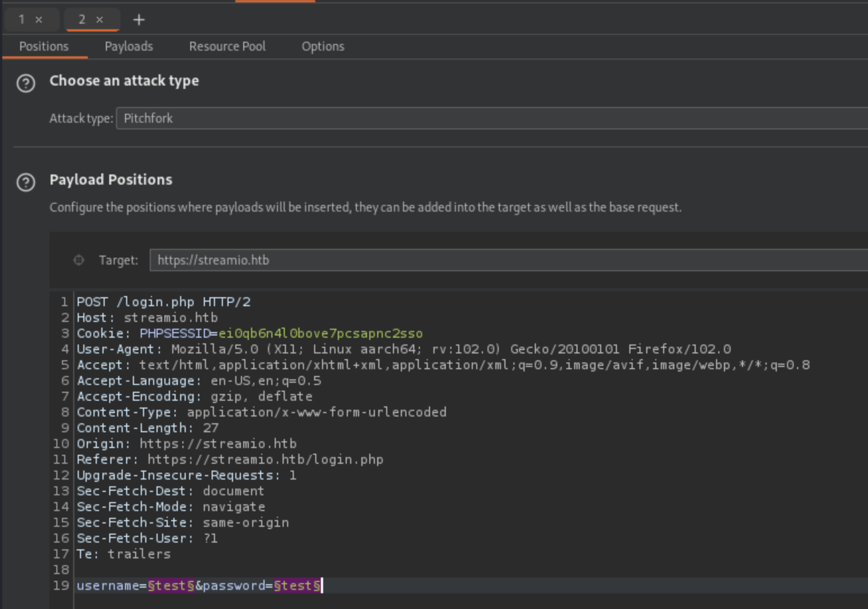The height and width of the screenshot is (609, 868).
Task: Click the Content-Length: 27 line
Action: click(x=147, y=428)
